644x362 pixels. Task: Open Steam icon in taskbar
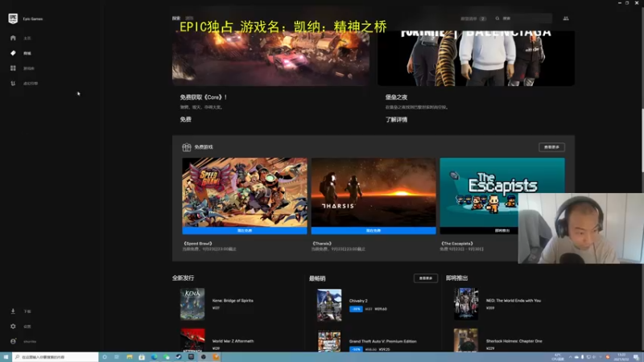pyautogui.click(x=179, y=357)
